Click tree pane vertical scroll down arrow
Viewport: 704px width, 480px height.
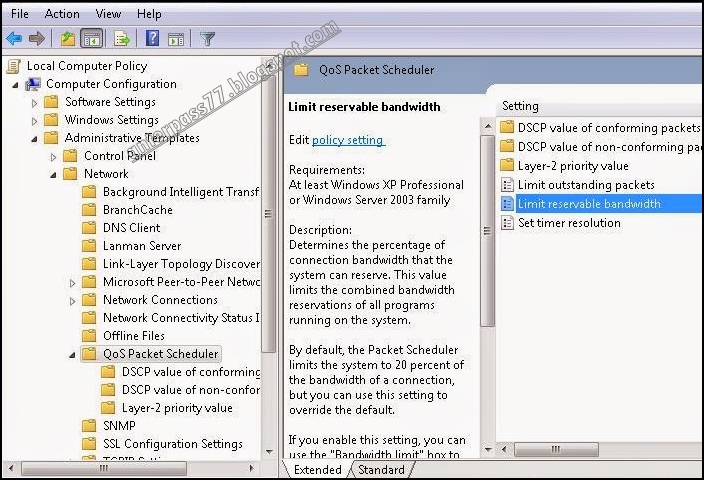coord(269,451)
